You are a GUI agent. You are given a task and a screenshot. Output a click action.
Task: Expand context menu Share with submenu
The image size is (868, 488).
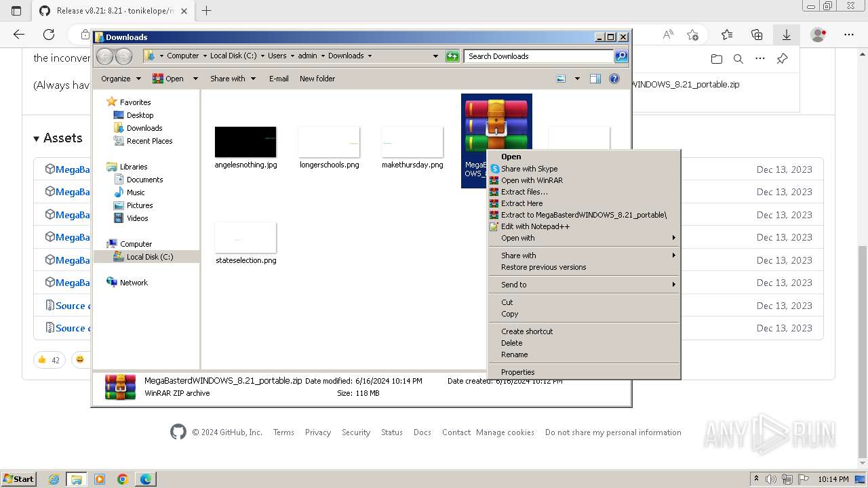pyautogui.click(x=584, y=256)
